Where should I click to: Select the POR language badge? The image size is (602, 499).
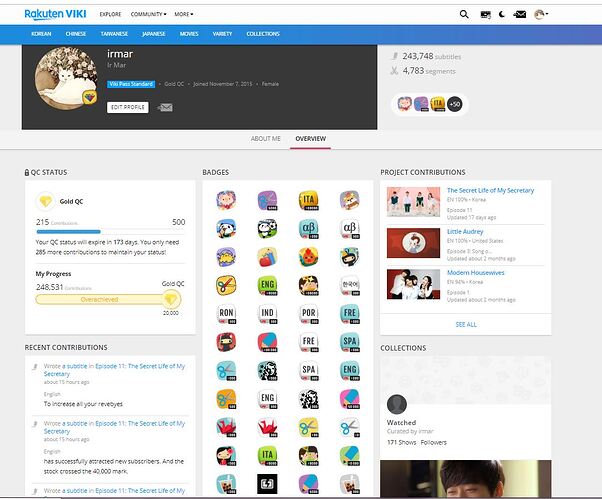tap(308, 312)
